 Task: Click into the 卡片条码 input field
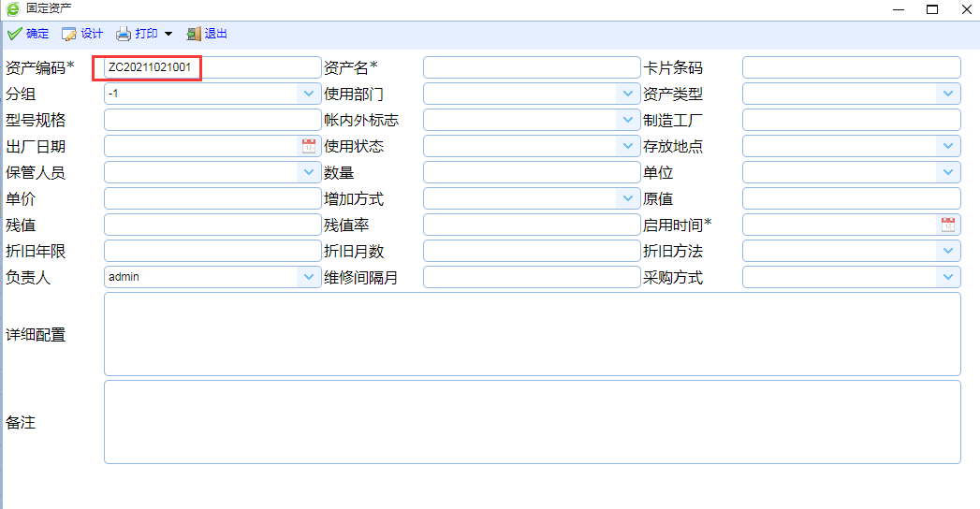point(851,67)
